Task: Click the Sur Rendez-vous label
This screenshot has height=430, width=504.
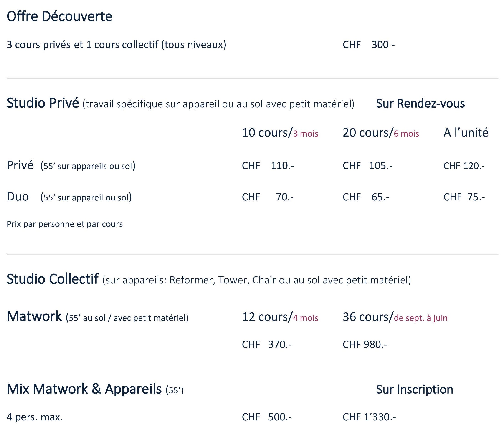Action: 420,103
